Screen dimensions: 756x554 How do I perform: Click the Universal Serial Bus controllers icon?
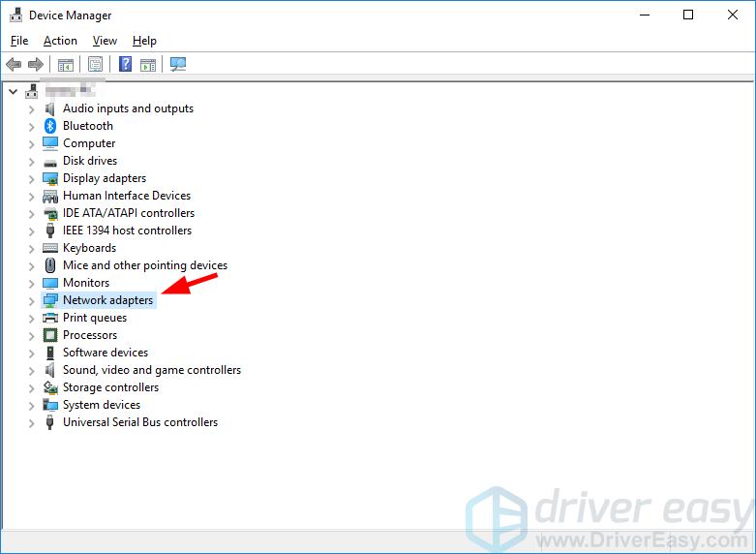[x=49, y=422]
